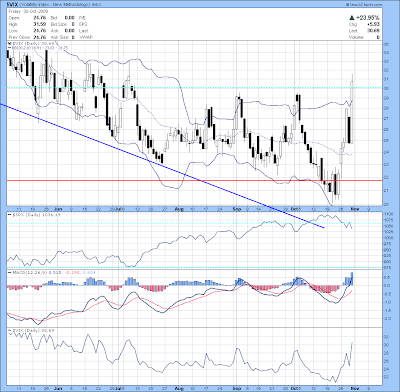This screenshot has height=392, width=400.
Task: Click the $VIX ticker symbol in the title
Action: tap(13, 4)
